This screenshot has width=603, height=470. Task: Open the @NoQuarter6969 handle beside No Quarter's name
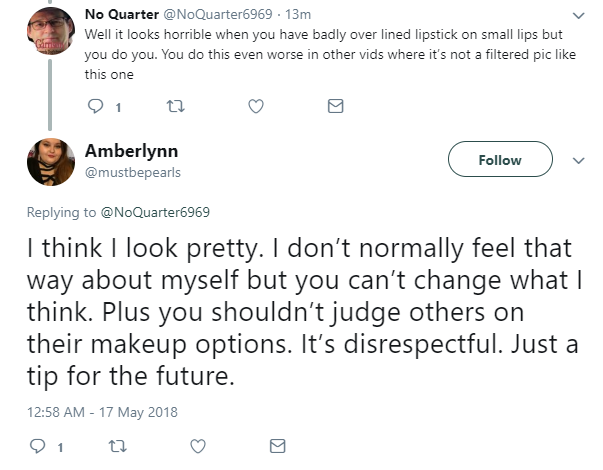point(218,14)
